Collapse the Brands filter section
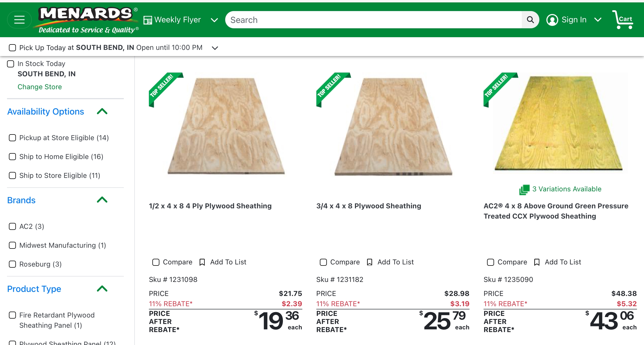This screenshot has width=644, height=345. (x=102, y=200)
